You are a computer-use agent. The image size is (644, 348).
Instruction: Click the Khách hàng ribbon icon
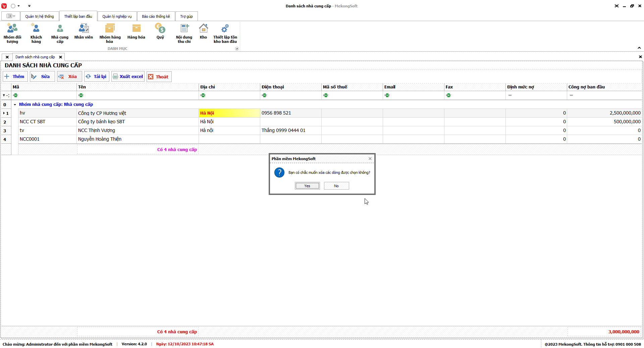[36, 33]
